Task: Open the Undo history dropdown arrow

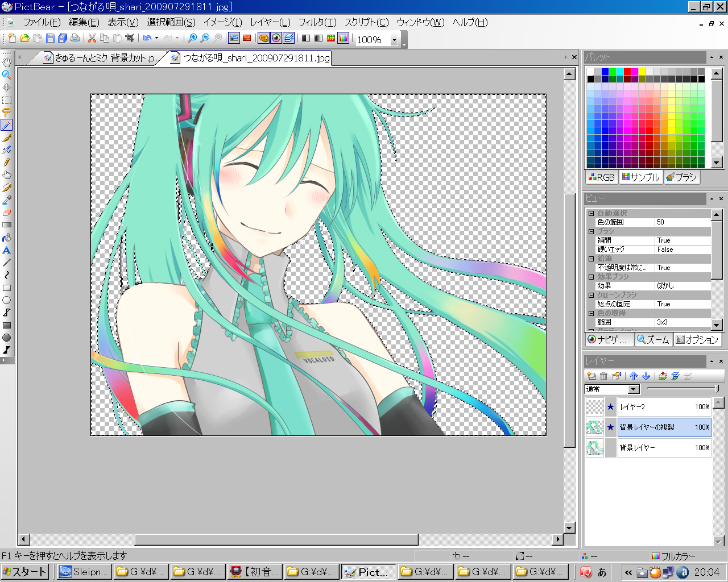Action: [x=156, y=39]
